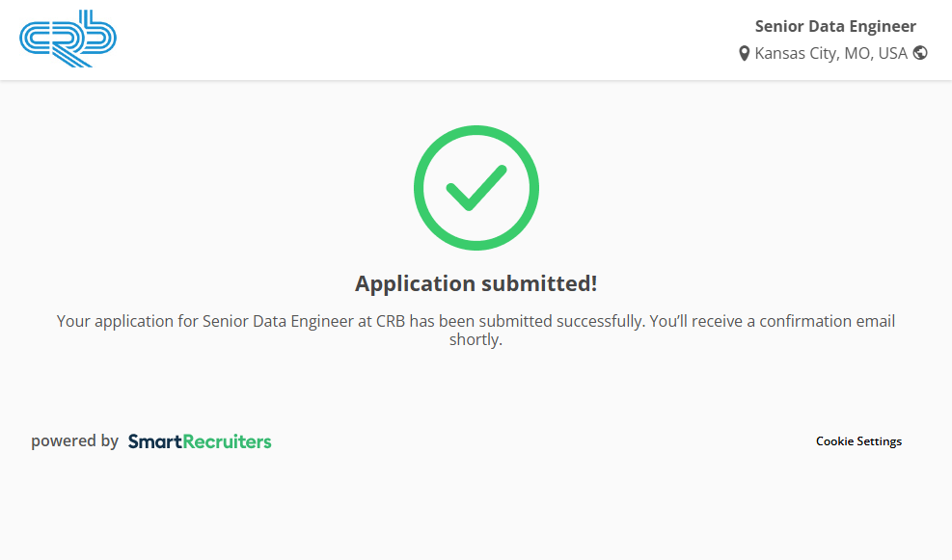The image size is (952, 560).
Task: Click "CRB" in the confirmation sentence
Action: pos(393,321)
